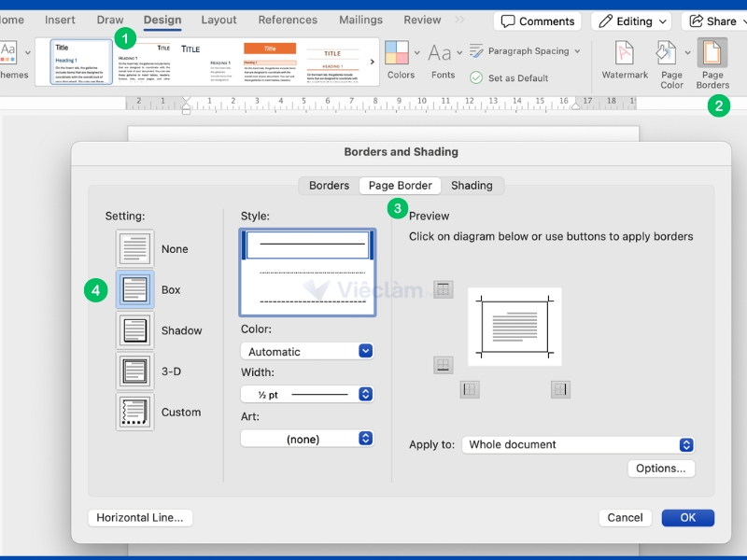
Task: Choose the Custom border setting
Action: [135, 412]
